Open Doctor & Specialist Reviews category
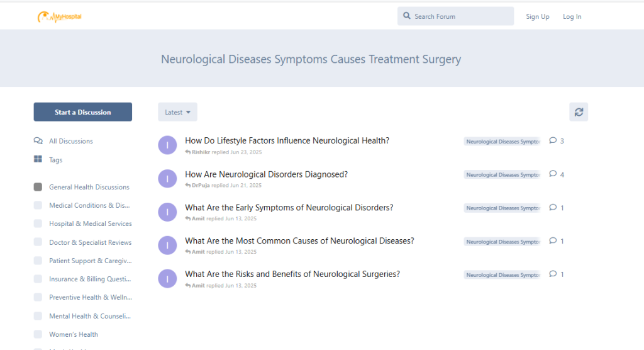The height and width of the screenshot is (350, 644). [x=90, y=242]
